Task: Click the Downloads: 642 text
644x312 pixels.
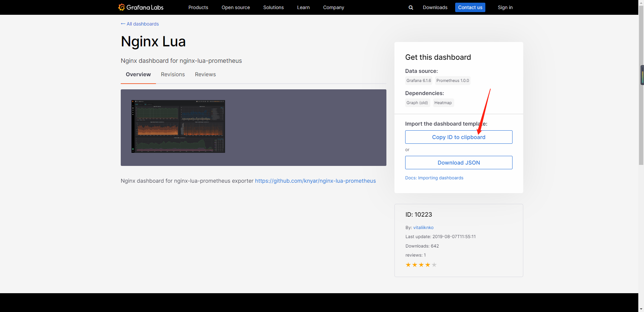Action: coord(422,246)
